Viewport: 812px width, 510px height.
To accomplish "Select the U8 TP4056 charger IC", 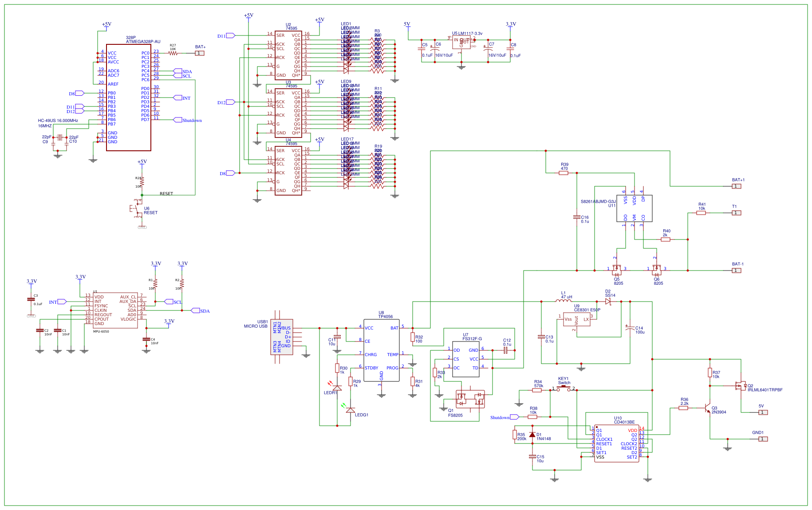I will tap(382, 350).
